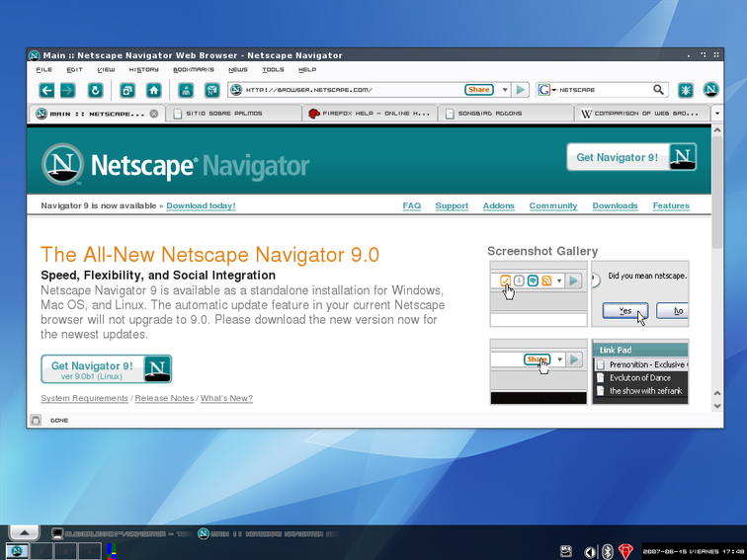Click the scrollbar up arrow at top
This screenshot has height=560, width=747.
point(717,129)
